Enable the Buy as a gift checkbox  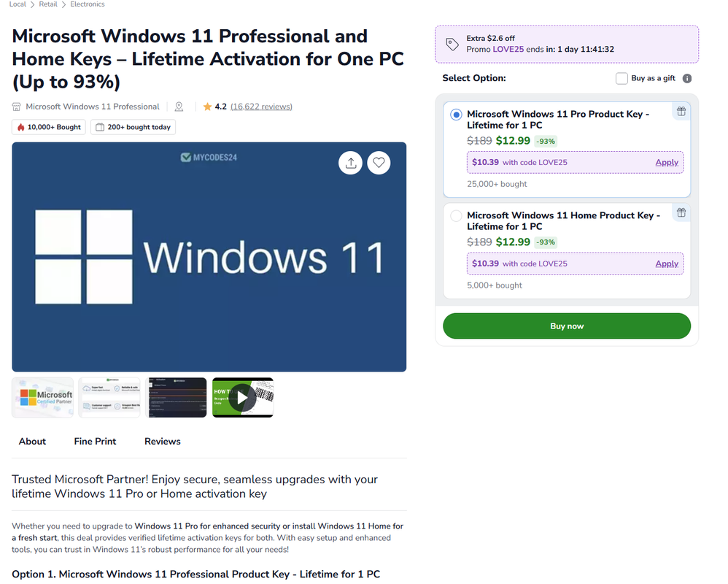[x=621, y=79]
